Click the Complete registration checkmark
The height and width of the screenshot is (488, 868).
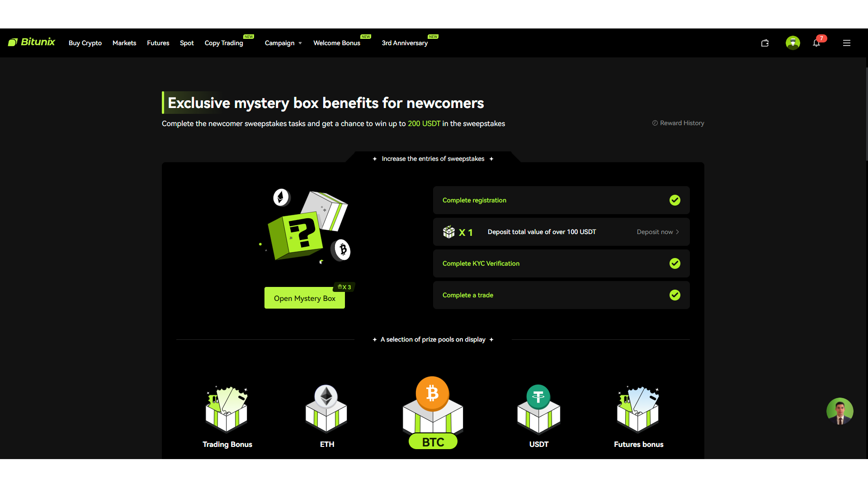(675, 200)
